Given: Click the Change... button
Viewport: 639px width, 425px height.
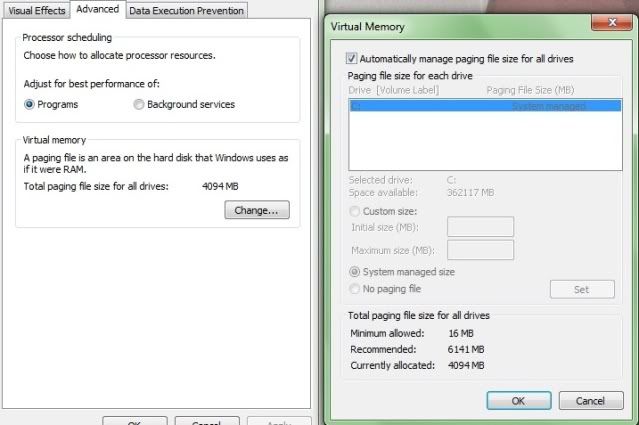Looking at the screenshot, I should click(x=257, y=210).
